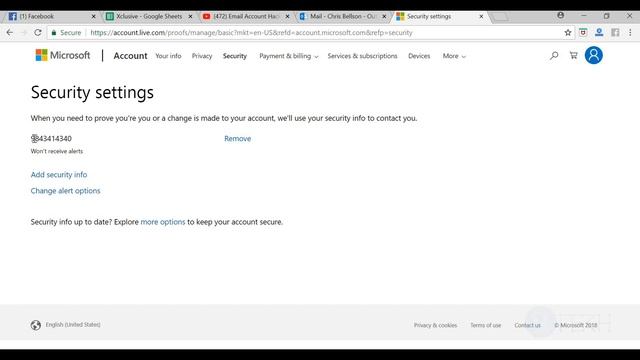This screenshot has width=640, height=360.
Task: Close the Facebook tab
Action: [93, 16]
